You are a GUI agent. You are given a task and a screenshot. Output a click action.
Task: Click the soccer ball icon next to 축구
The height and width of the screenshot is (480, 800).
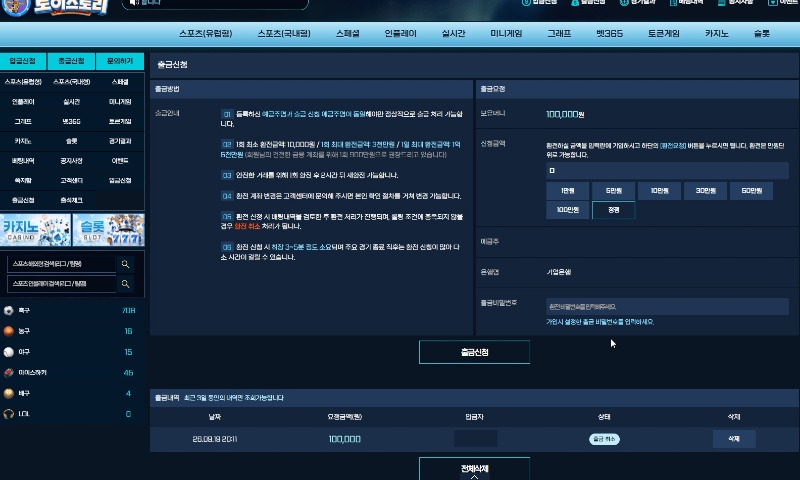pos(9,311)
